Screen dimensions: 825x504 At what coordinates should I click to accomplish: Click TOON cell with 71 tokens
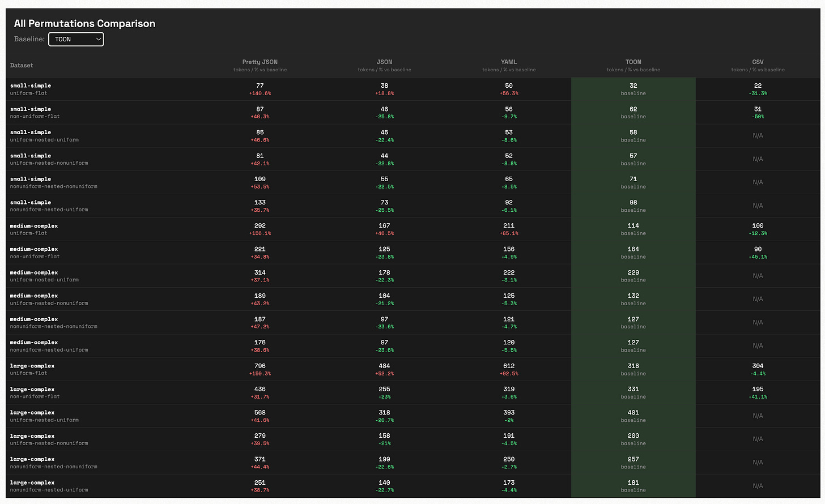pyautogui.click(x=633, y=182)
